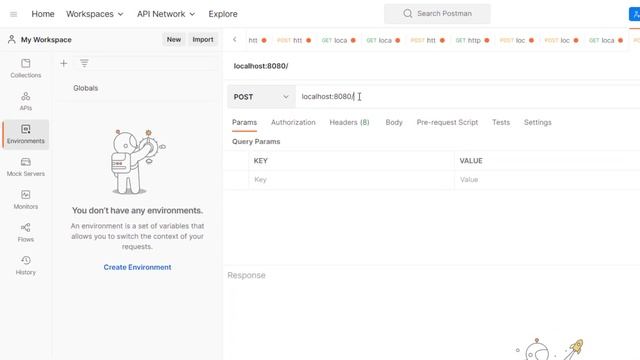This screenshot has height=360, width=640.
Task: Open the Monitors sidebar panel
Action: point(26,200)
